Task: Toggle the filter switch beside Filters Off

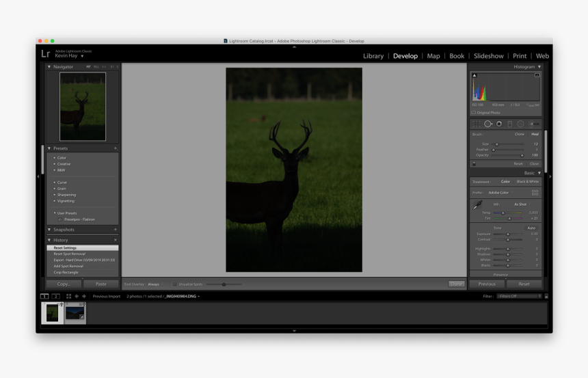Action: 546,296
